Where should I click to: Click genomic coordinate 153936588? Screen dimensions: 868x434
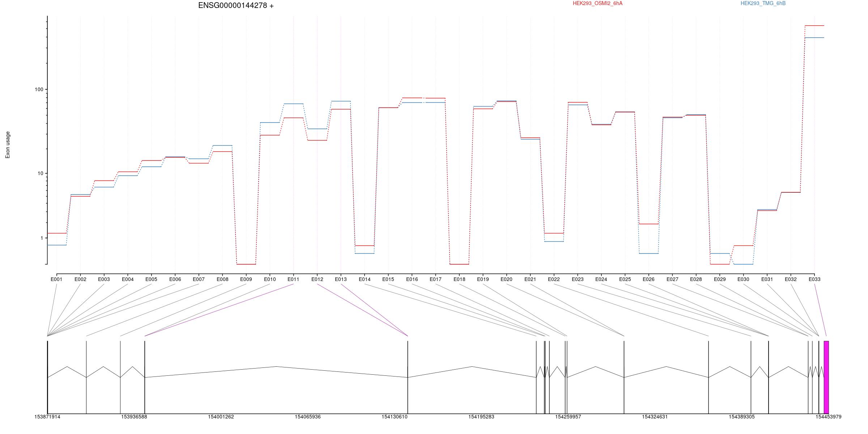[x=134, y=417]
